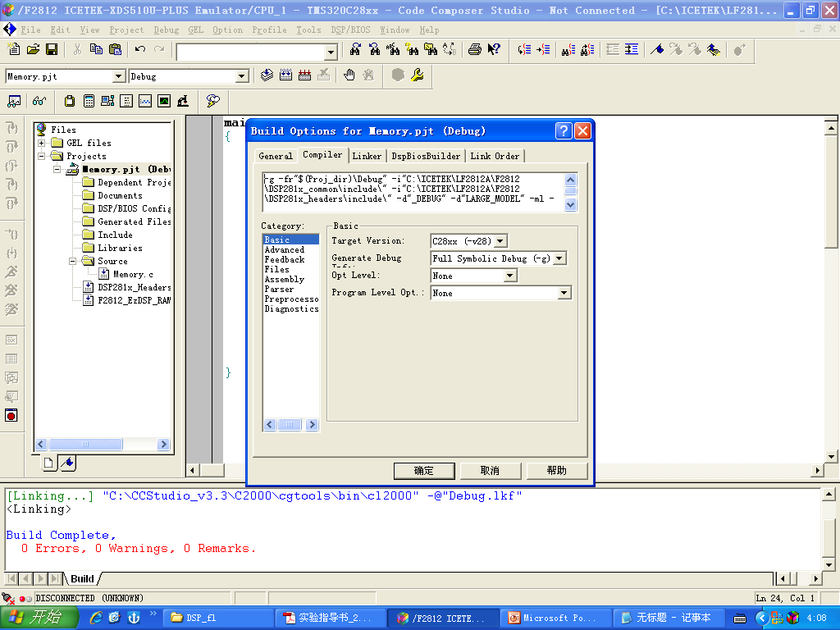Collapse the Source folder node
The height and width of the screenshot is (630, 840).
click(x=73, y=262)
